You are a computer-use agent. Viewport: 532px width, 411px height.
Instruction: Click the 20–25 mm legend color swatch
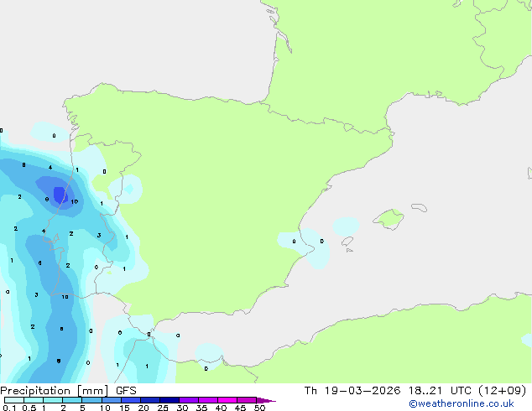point(150,400)
